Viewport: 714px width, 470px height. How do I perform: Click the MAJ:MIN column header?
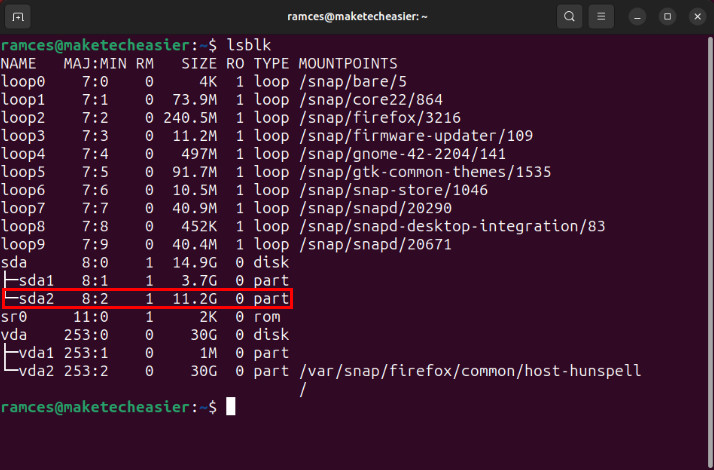click(x=95, y=64)
